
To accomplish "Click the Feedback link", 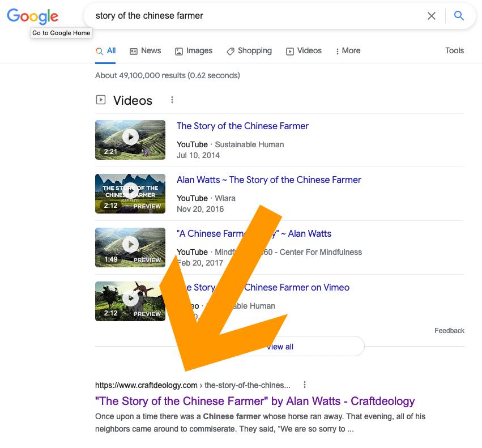I will click(449, 330).
